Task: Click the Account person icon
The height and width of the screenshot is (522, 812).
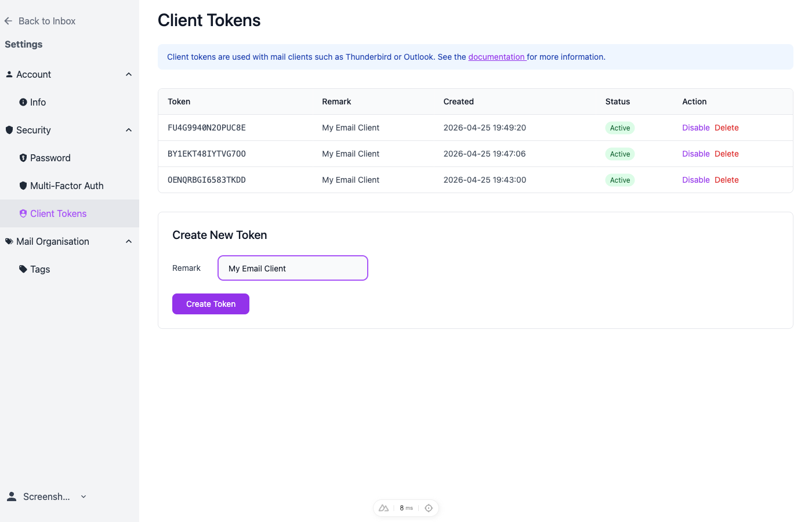Action: [x=9, y=74]
